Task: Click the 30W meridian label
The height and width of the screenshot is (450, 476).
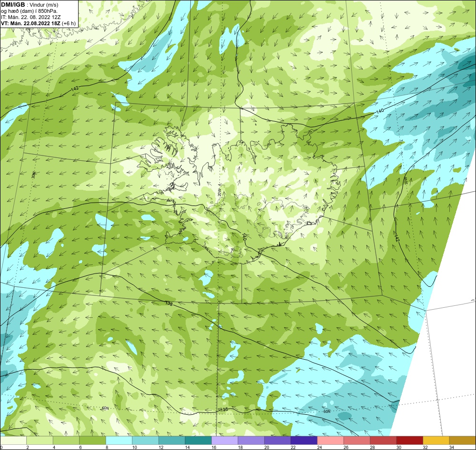Action: (33, 175)
